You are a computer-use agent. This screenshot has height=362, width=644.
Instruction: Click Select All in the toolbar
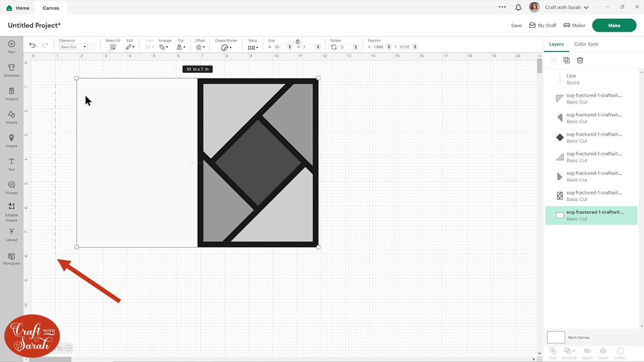coord(113,45)
